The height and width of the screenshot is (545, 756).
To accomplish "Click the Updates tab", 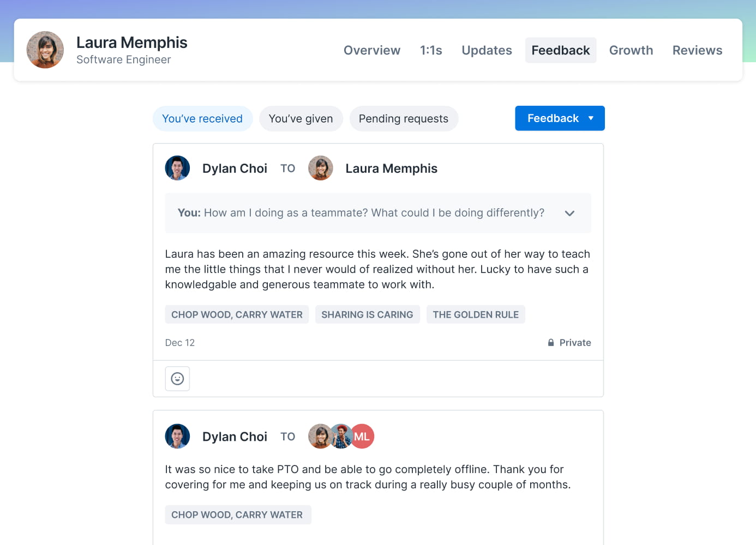I will [487, 50].
